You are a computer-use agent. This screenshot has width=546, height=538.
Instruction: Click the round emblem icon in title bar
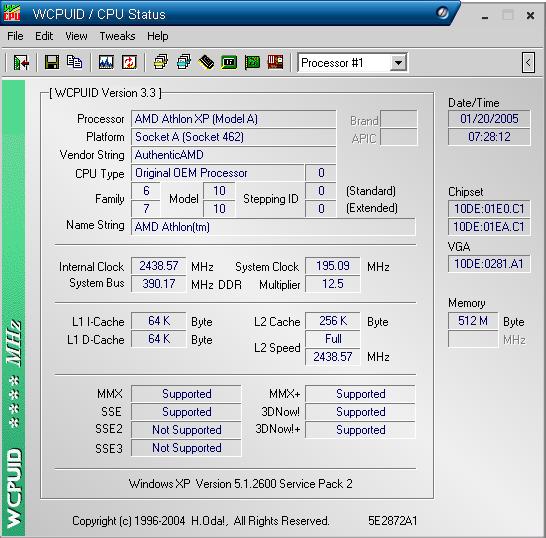[x=442, y=13]
